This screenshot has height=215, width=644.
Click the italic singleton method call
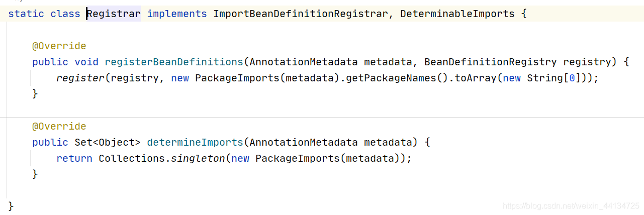point(198,158)
